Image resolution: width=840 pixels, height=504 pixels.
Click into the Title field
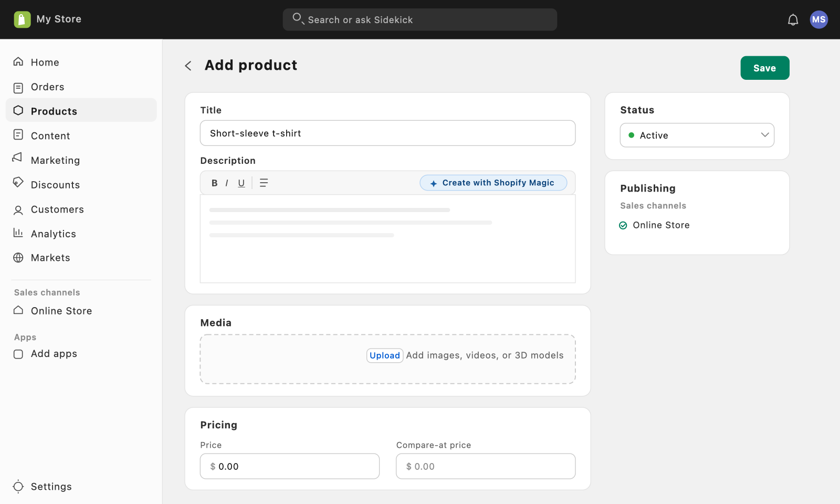tap(387, 133)
